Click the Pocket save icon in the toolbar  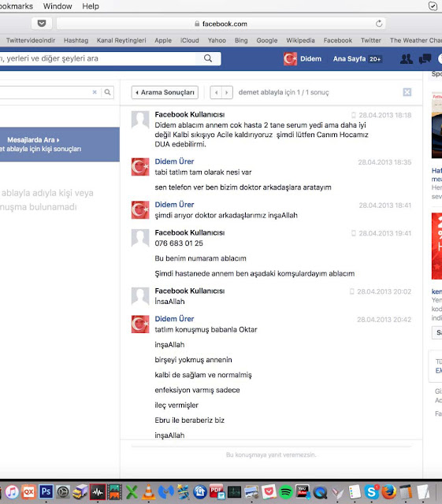click(42, 23)
